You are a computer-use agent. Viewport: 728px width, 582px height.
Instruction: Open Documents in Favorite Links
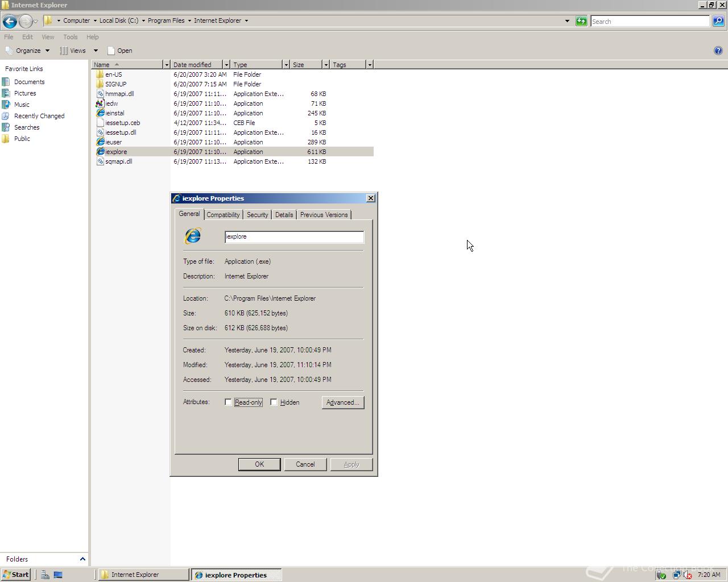(29, 82)
